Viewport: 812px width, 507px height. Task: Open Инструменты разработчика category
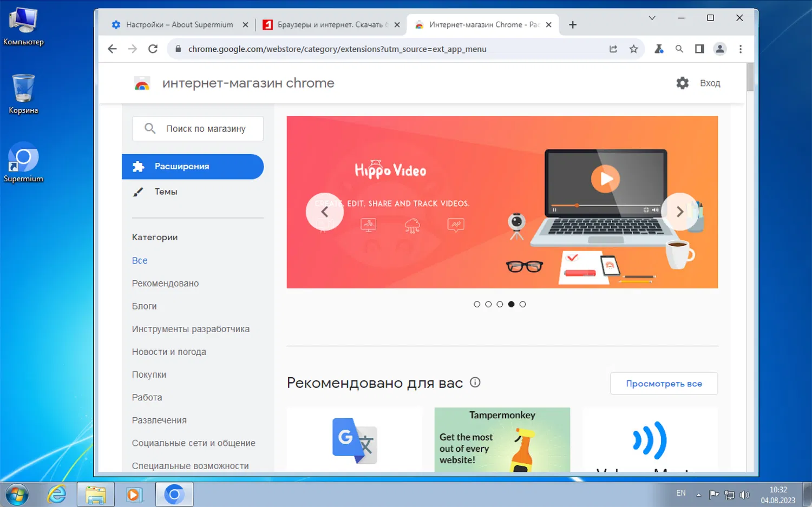point(191,328)
